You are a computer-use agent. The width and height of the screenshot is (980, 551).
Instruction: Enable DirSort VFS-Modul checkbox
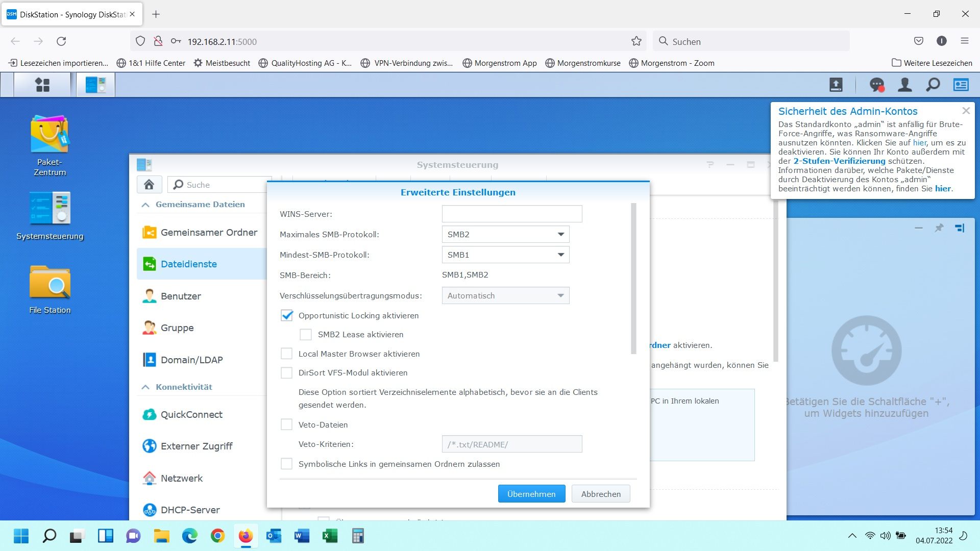coord(287,373)
